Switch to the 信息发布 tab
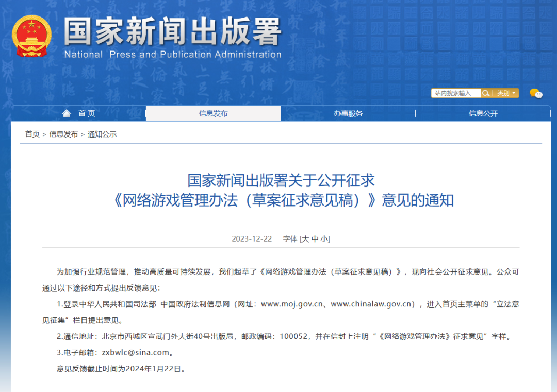Viewport: 557px width, 392px height. point(213,113)
